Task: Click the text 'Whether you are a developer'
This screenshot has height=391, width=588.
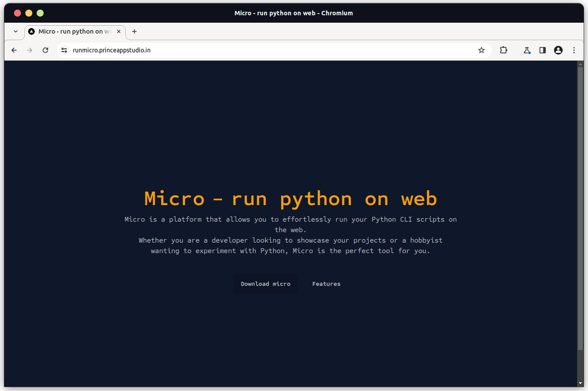Action: pos(291,246)
